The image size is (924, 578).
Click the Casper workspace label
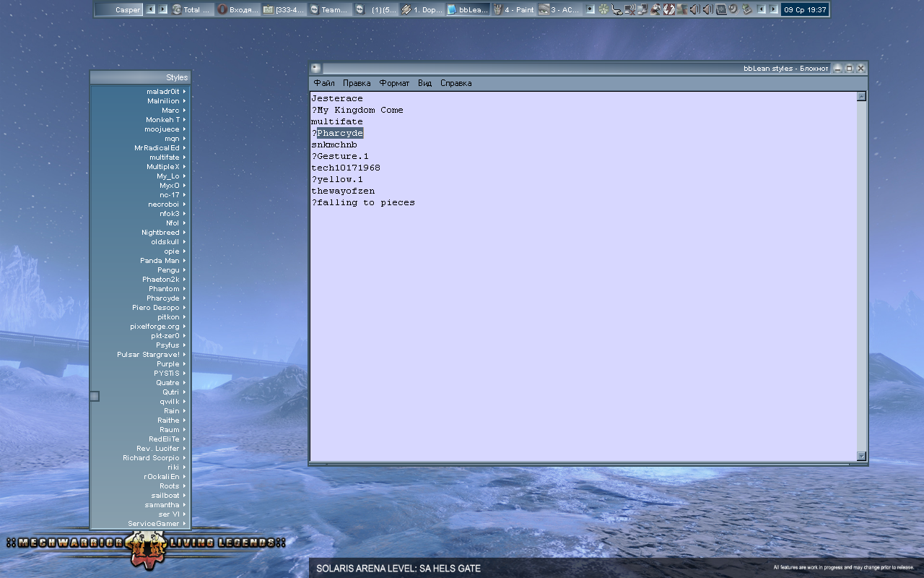point(119,9)
